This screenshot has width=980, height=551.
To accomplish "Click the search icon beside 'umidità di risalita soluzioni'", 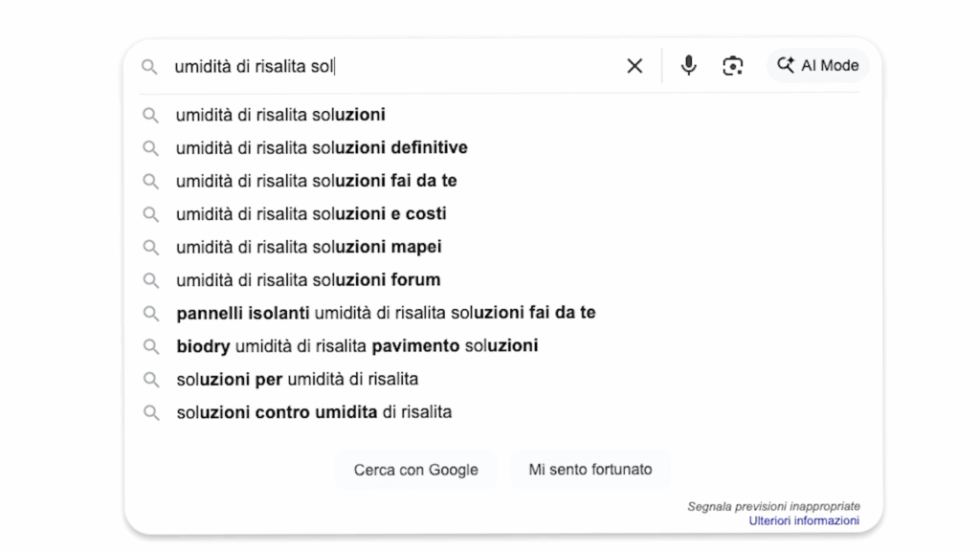I will (x=151, y=115).
